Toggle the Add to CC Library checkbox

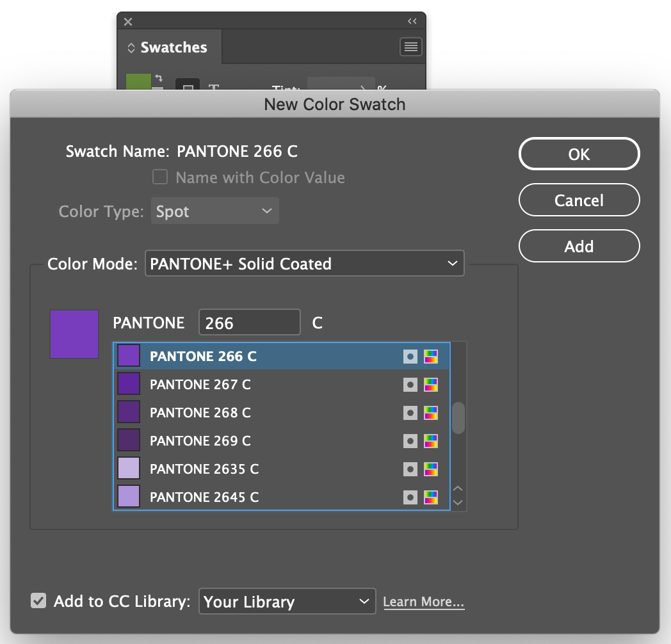(x=38, y=600)
